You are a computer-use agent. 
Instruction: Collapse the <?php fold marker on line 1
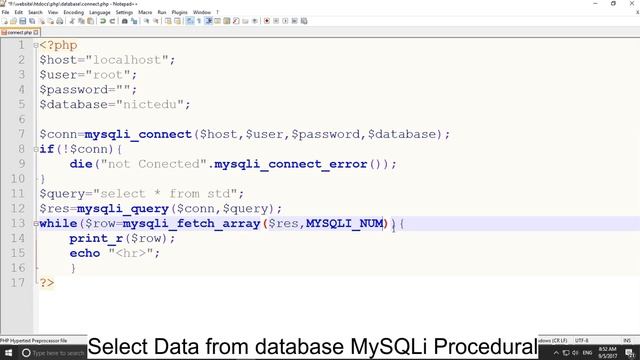[36, 45]
